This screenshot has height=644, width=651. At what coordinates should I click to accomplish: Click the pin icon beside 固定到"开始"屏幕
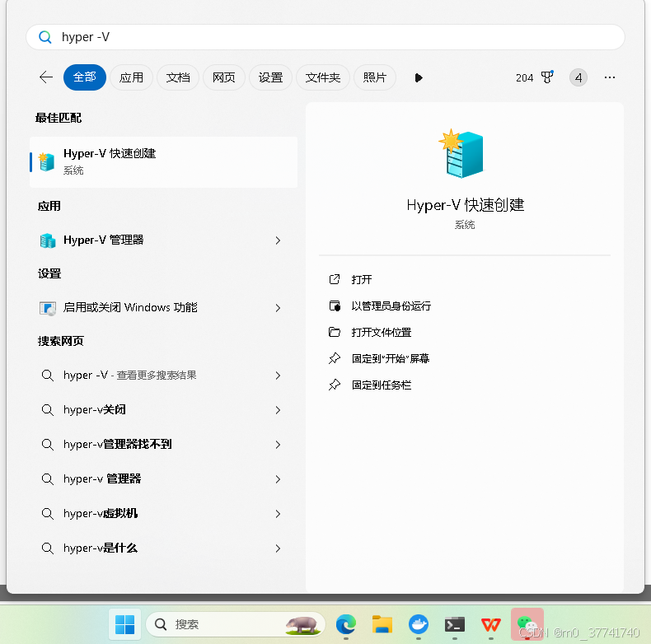335,358
